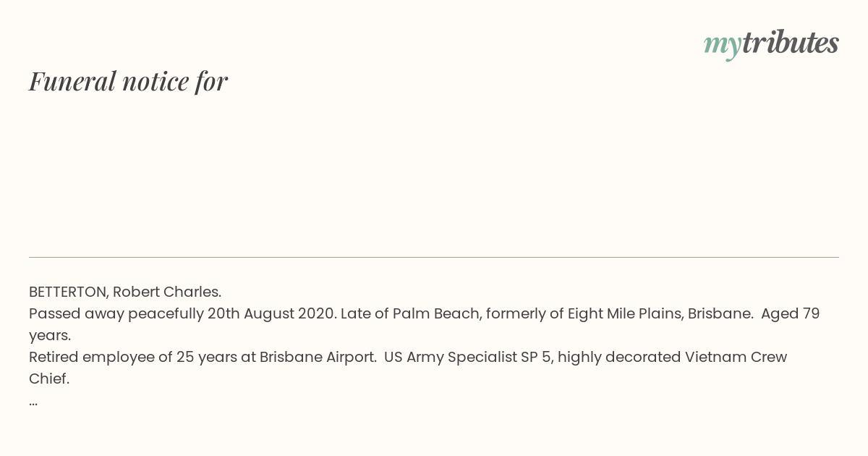This screenshot has width=868, height=456.
Task: Click the 'Funeral notice for' heading
Action: click(128, 81)
